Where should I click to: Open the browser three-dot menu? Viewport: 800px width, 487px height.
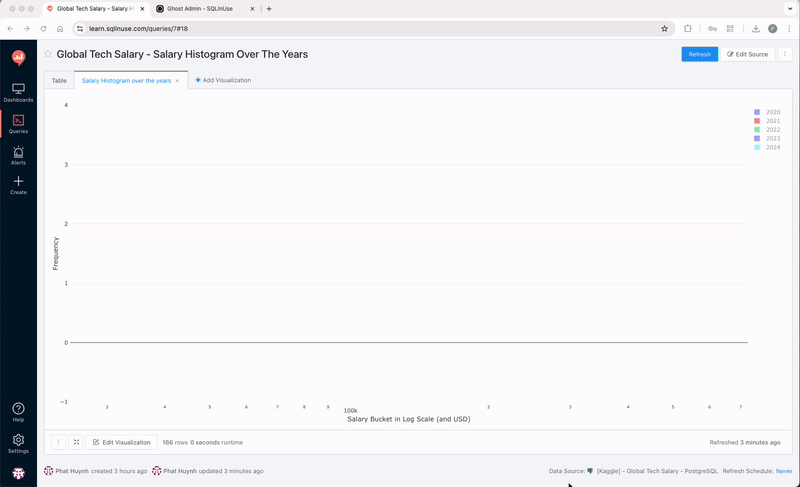[789, 29]
